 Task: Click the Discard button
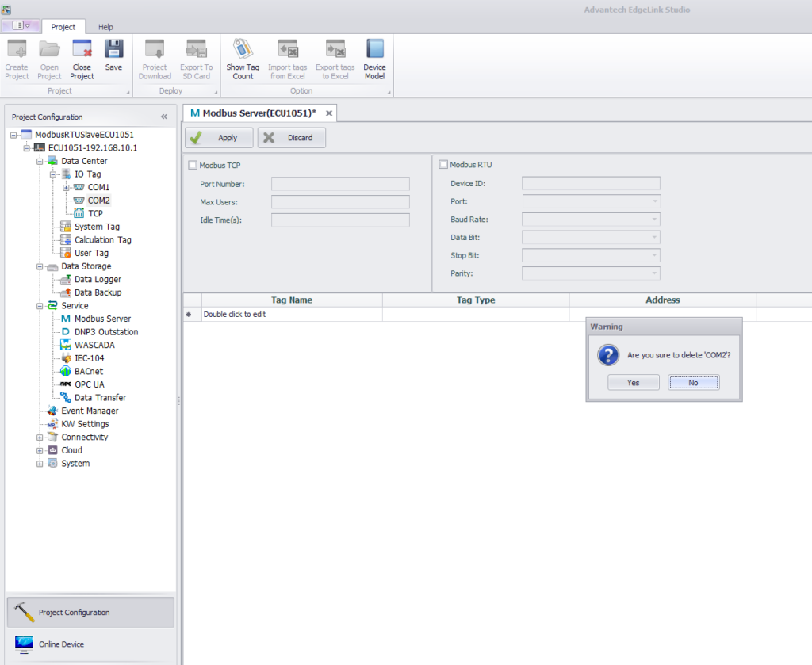292,138
